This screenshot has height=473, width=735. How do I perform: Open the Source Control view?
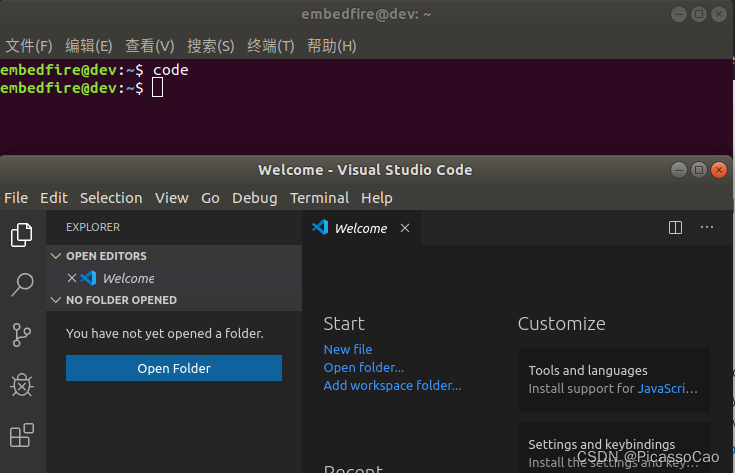pos(22,335)
